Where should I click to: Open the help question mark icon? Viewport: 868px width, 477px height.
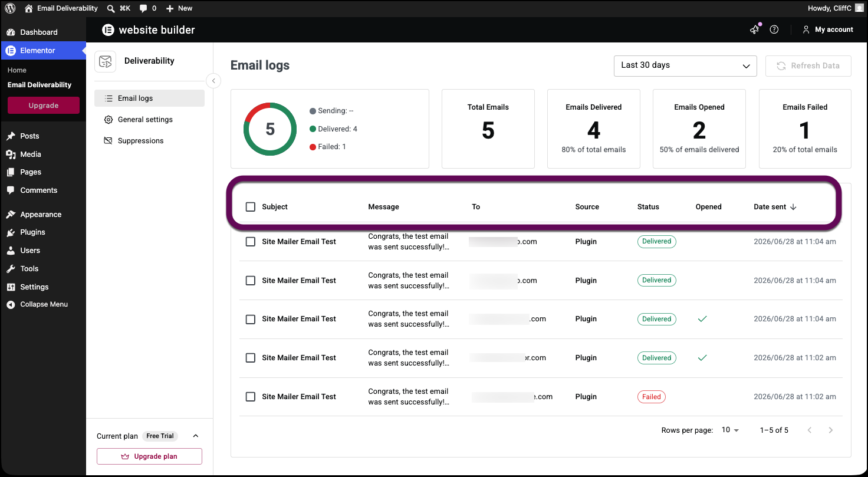click(x=774, y=29)
